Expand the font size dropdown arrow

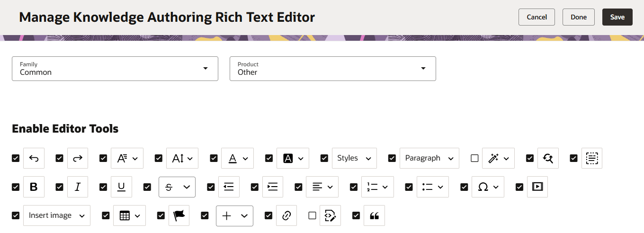tap(190, 159)
